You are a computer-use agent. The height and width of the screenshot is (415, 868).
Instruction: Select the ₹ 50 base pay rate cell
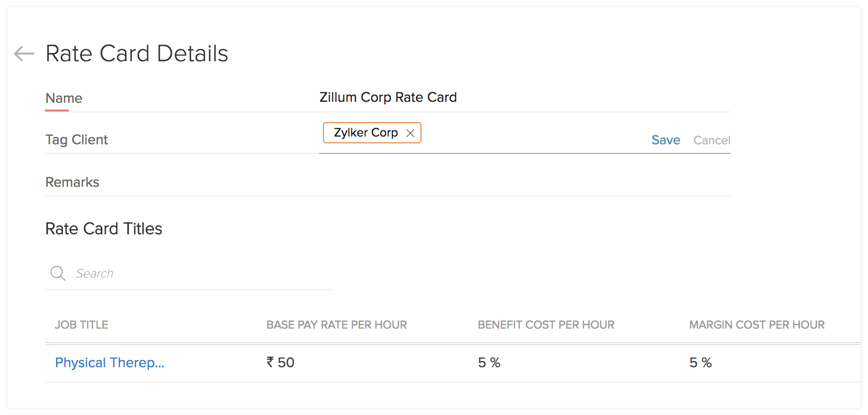[280, 362]
